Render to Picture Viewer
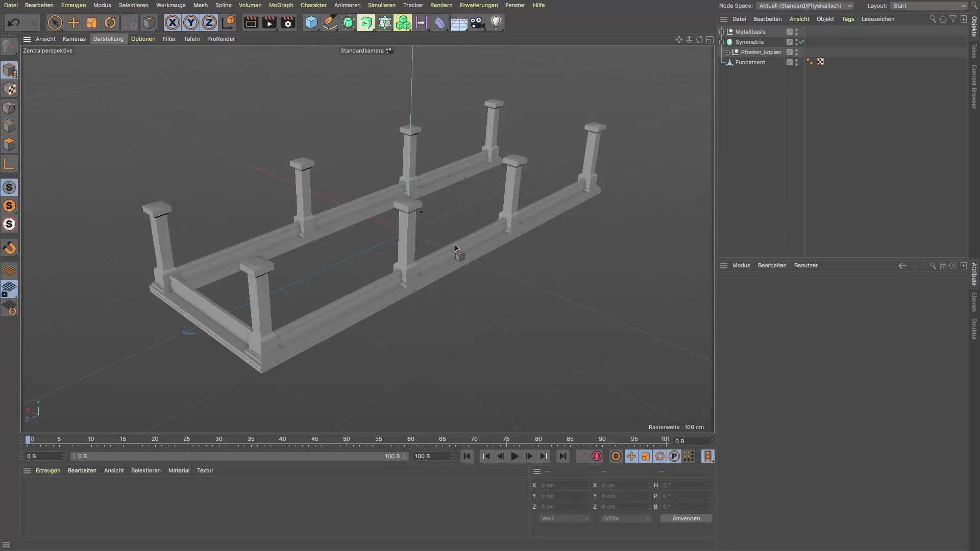980x551 pixels. click(269, 22)
